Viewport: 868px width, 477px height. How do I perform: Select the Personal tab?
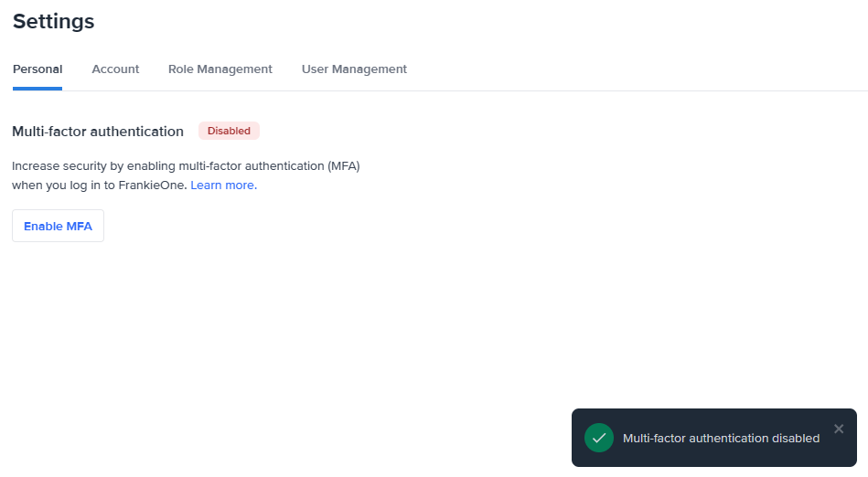38,69
